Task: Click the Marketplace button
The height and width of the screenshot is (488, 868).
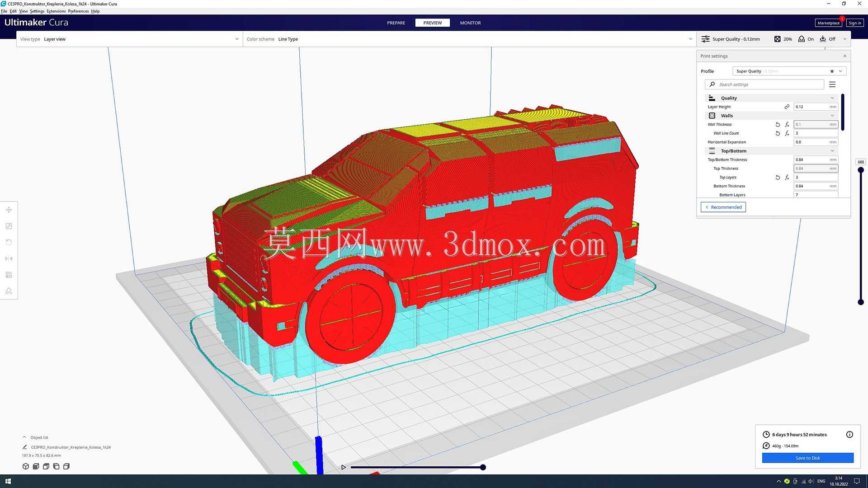Action: (x=828, y=23)
